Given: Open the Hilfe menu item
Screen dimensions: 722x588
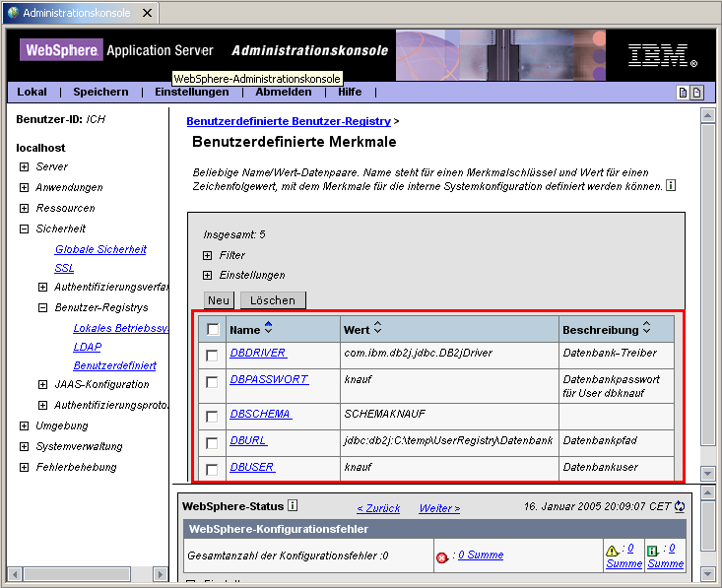Looking at the screenshot, I should (350, 92).
